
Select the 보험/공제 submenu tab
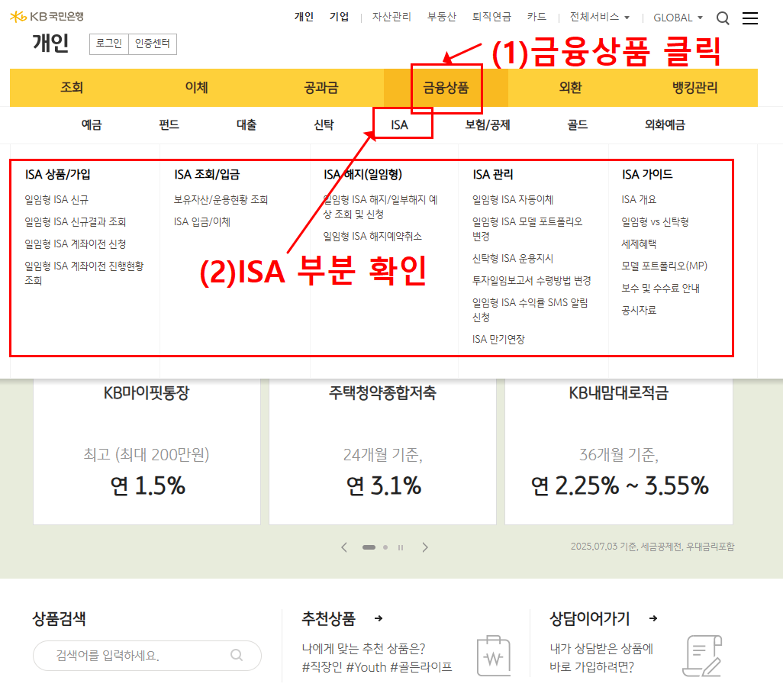pos(488,124)
